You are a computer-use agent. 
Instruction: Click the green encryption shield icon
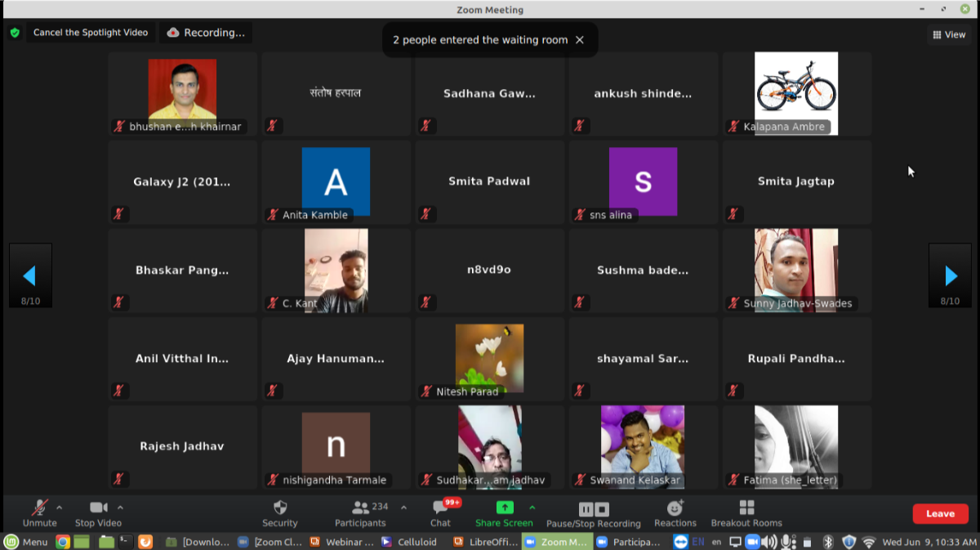pyautogui.click(x=15, y=33)
